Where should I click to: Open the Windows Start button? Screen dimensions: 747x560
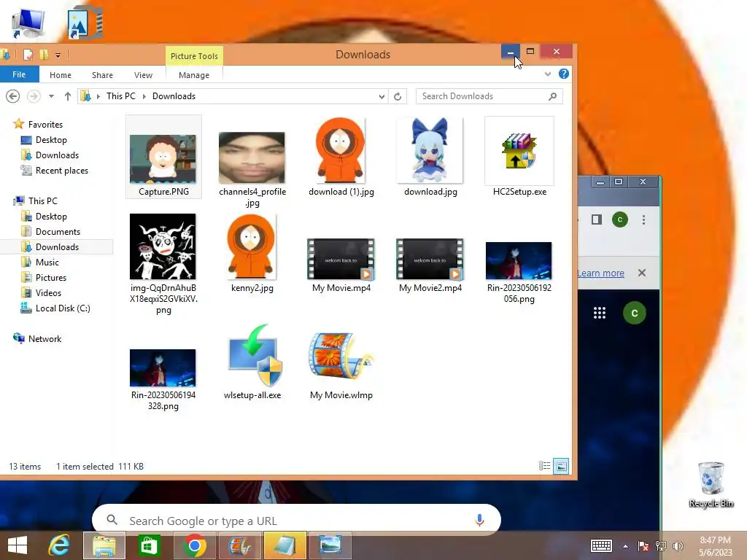coord(18,545)
